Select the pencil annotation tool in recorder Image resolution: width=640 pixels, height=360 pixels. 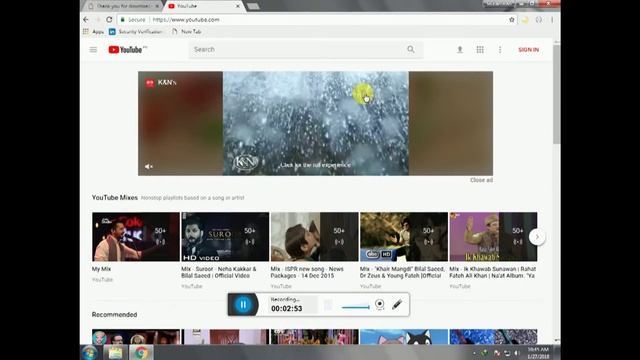click(397, 304)
